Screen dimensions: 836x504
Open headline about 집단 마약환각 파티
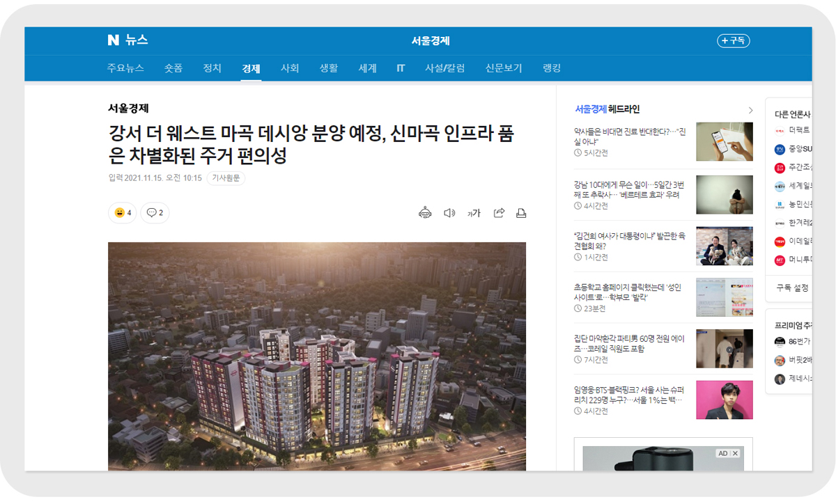coord(629,344)
